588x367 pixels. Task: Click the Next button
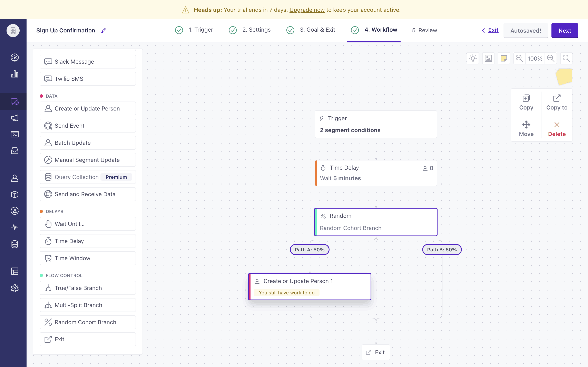coord(565,31)
